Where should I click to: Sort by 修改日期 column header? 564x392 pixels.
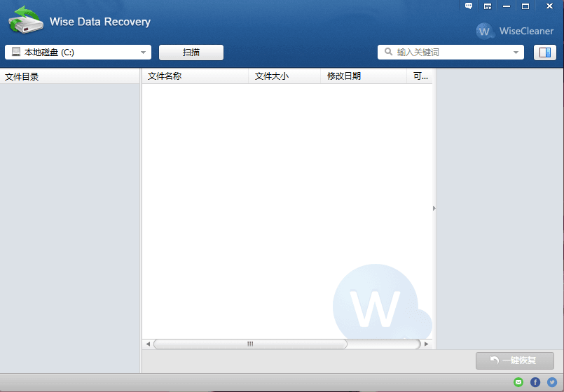363,76
